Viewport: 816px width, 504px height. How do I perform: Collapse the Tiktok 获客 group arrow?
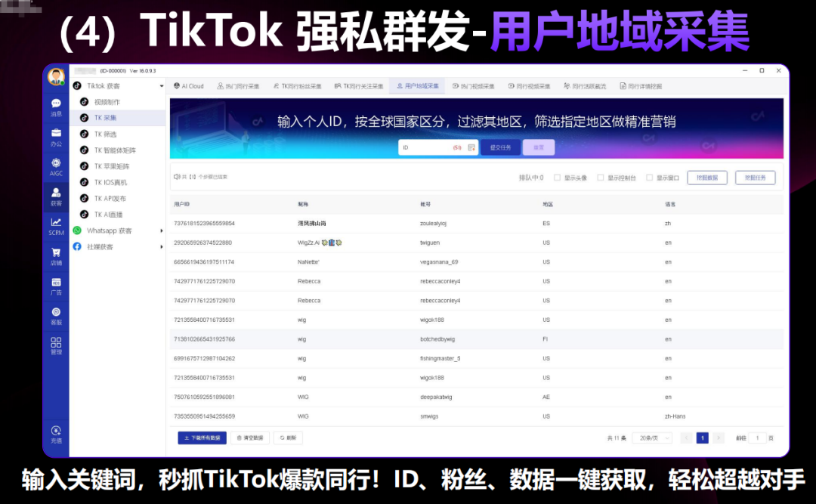click(x=162, y=86)
